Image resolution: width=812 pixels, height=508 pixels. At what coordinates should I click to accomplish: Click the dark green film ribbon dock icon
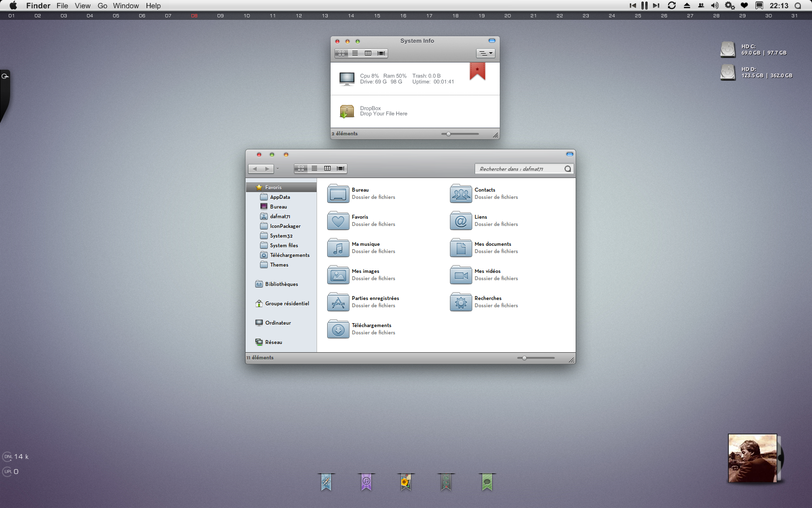pyautogui.click(x=446, y=482)
